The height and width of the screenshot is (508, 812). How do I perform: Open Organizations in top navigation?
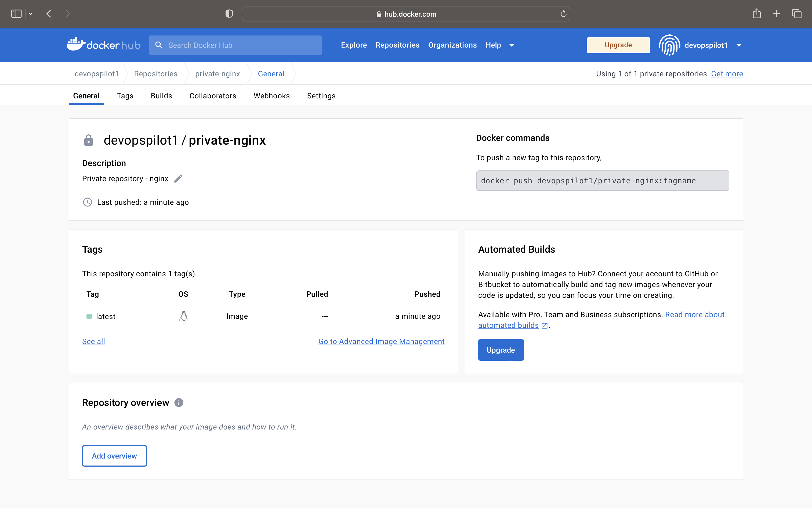point(452,45)
